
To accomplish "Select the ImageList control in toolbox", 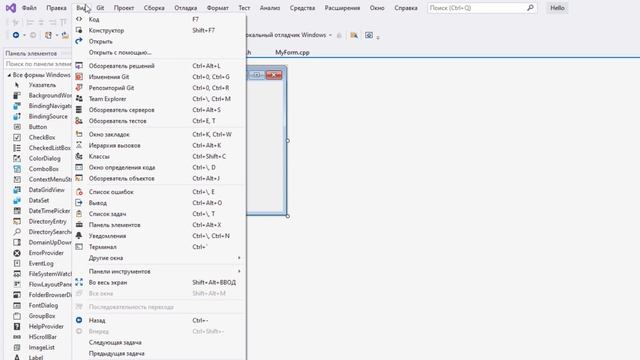I will pos(41,347).
